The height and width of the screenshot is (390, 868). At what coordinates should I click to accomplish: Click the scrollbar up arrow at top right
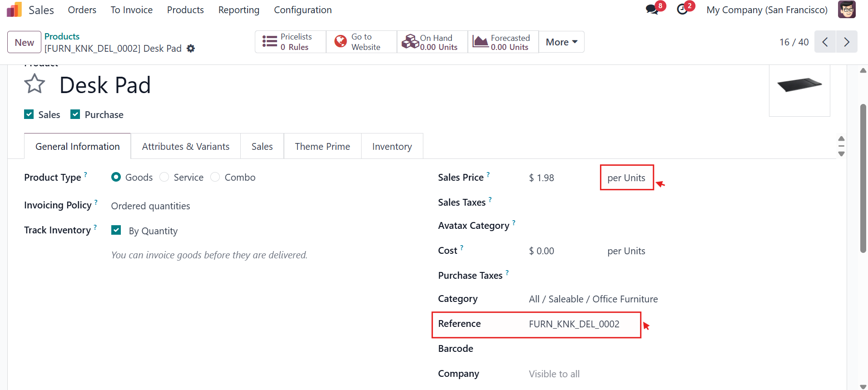[863, 70]
